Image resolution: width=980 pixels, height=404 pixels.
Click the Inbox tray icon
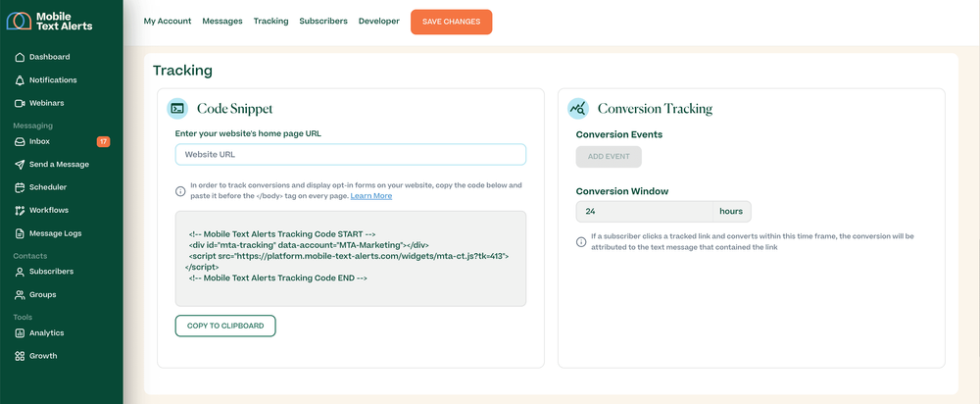20,142
